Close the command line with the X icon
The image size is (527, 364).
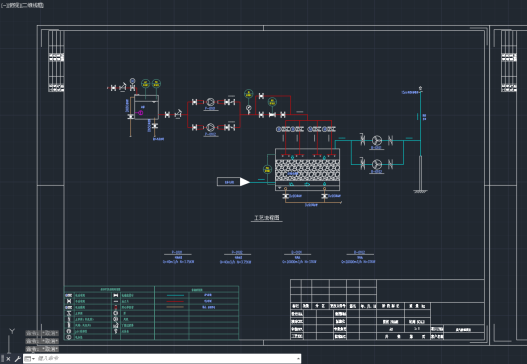click(x=8, y=359)
